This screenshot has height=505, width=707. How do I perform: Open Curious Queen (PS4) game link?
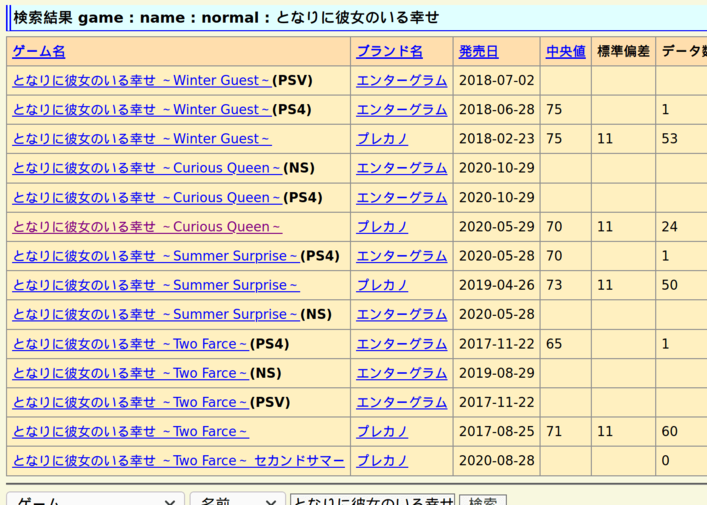(x=147, y=197)
